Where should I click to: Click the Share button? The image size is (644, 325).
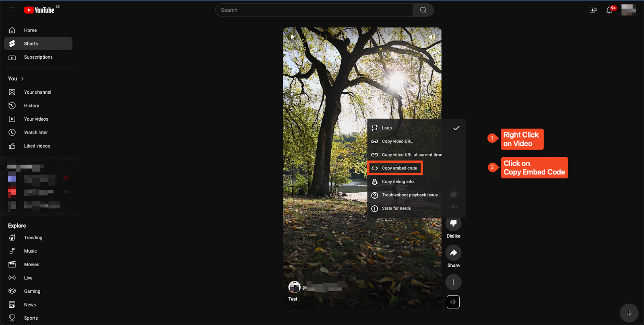click(x=453, y=253)
